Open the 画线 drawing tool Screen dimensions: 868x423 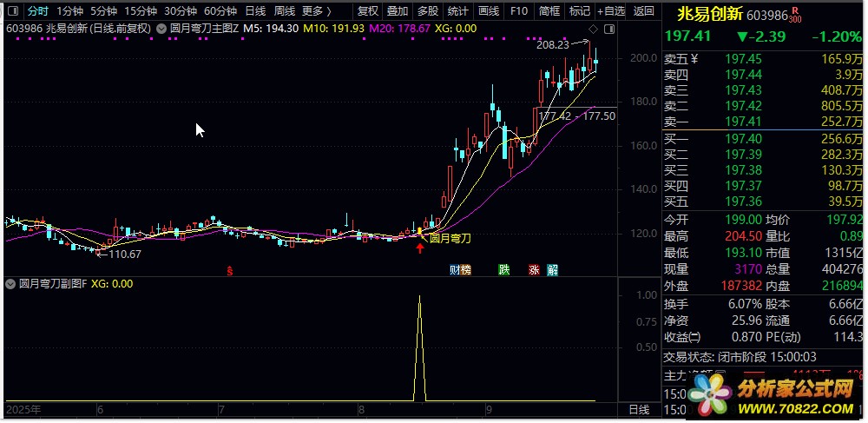pos(488,10)
